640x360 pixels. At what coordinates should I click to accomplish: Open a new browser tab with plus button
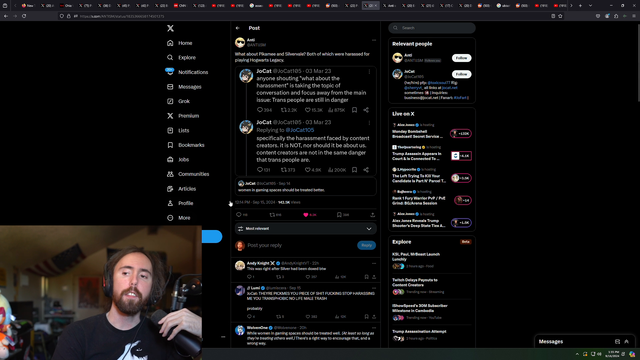pos(580,6)
